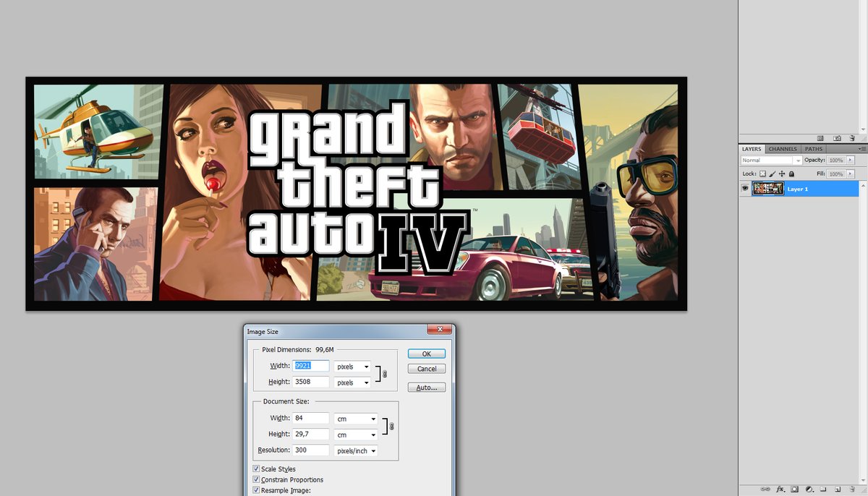Lock all padlock icon
This screenshot has width=868, height=496.
coord(791,174)
